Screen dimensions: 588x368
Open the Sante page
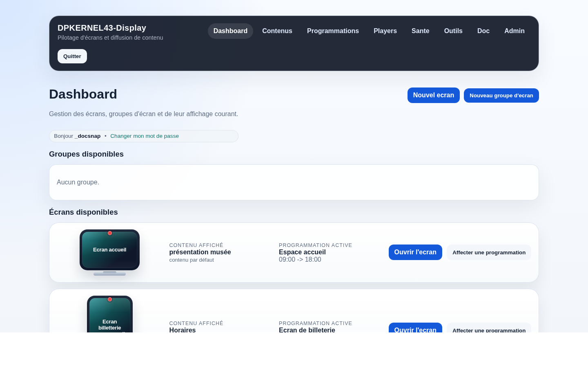click(x=420, y=31)
